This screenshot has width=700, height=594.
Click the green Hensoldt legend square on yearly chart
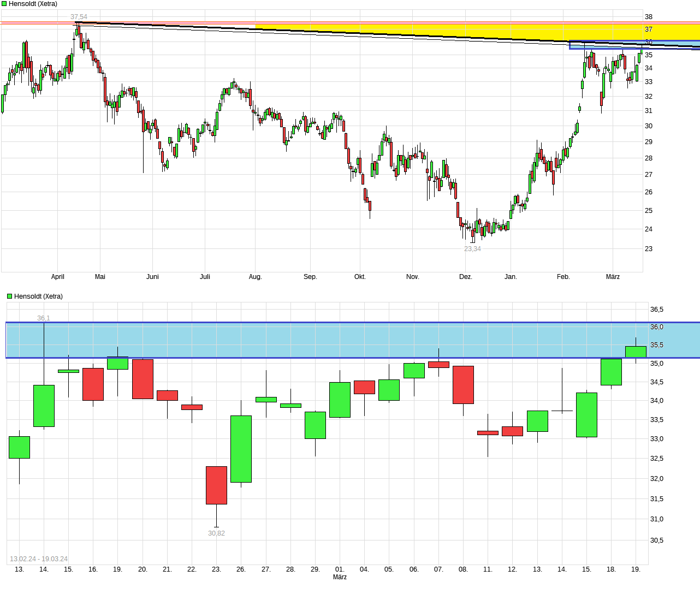(4, 3)
